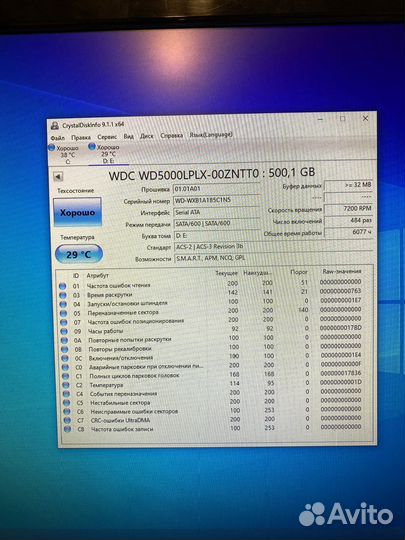Click status icon for attribute 01

[62, 286]
